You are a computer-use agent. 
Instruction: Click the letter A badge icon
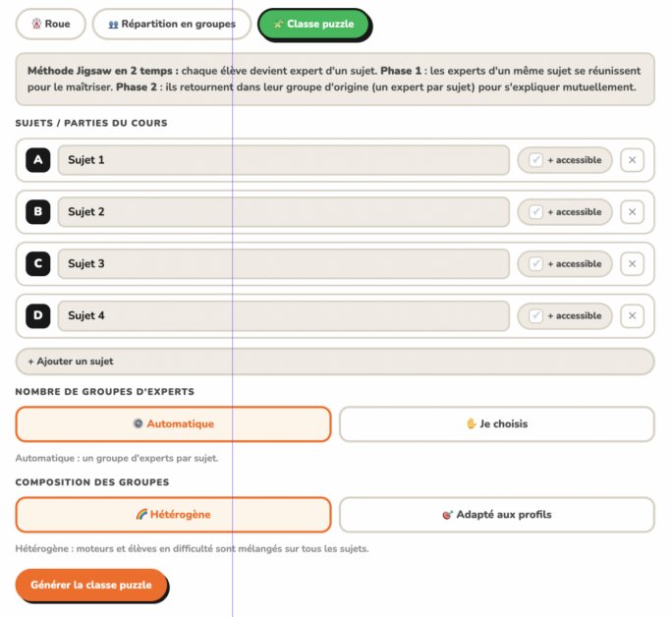[37, 160]
